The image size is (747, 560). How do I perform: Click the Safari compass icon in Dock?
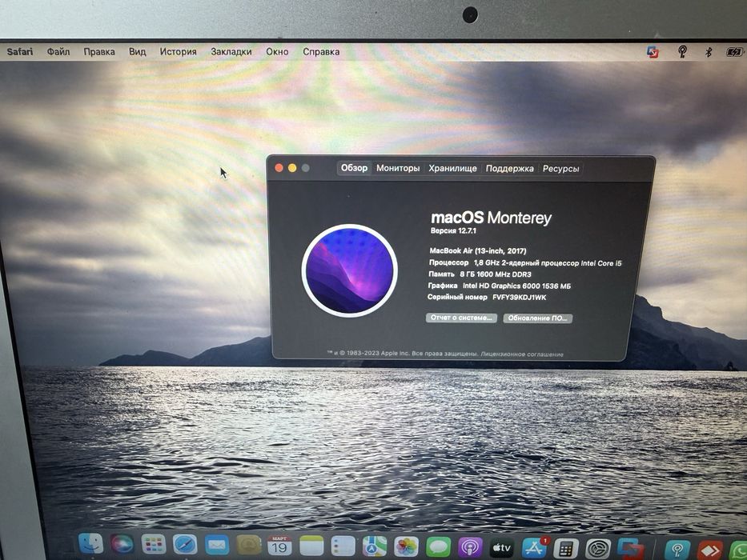tap(185, 545)
